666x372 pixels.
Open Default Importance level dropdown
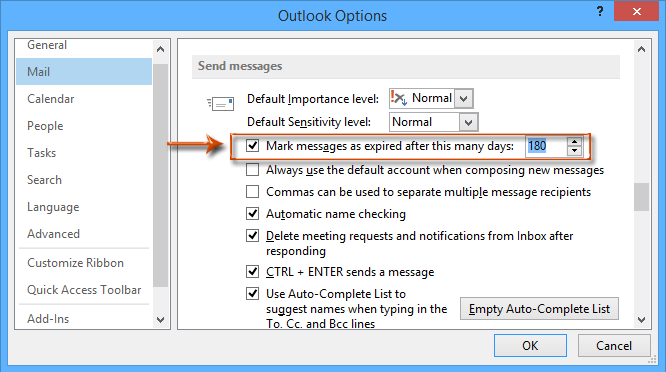[463, 99]
